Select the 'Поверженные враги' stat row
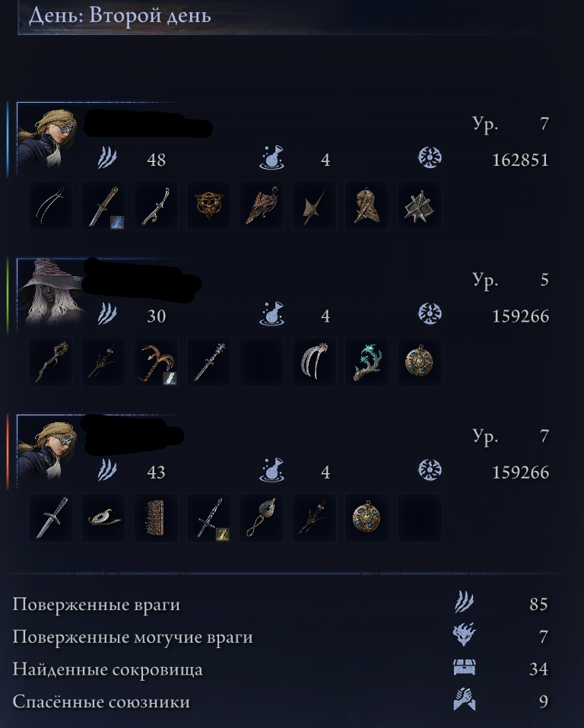The image size is (584, 728). click(x=281, y=604)
